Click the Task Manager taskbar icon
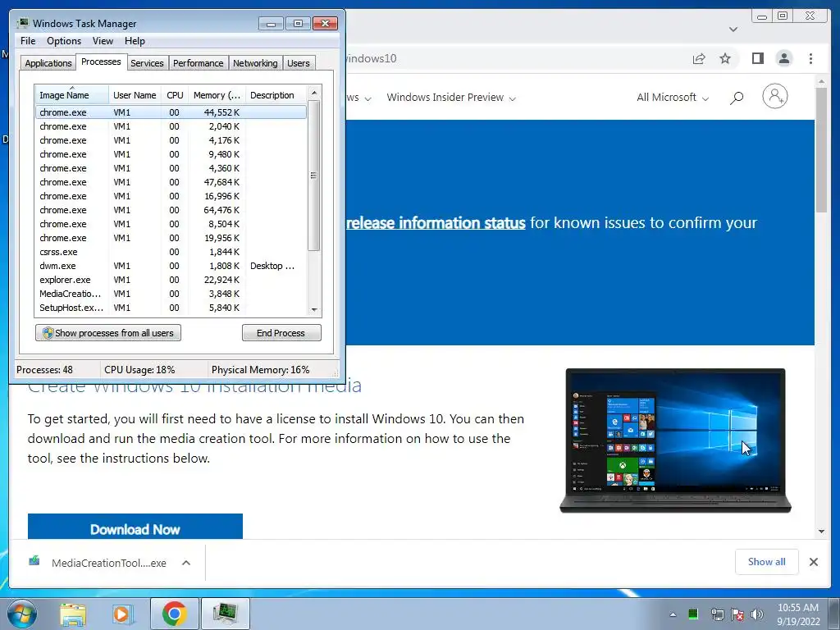Viewport: 840px width, 630px height. (x=226, y=614)
